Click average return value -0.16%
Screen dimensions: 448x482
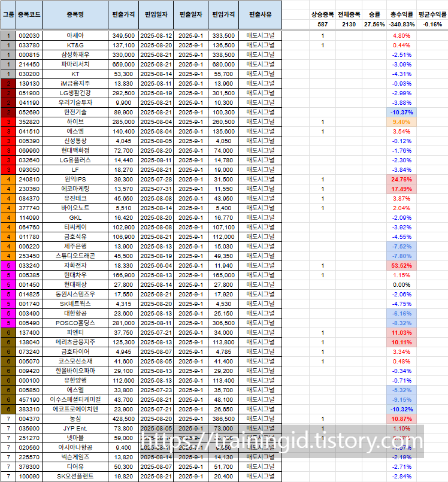[432, 25]
